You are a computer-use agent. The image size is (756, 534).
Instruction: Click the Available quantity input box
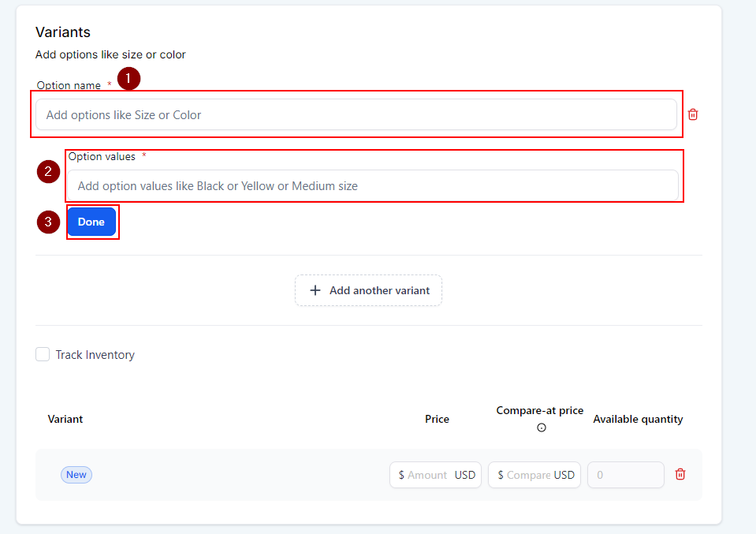(x=626, y=475)
